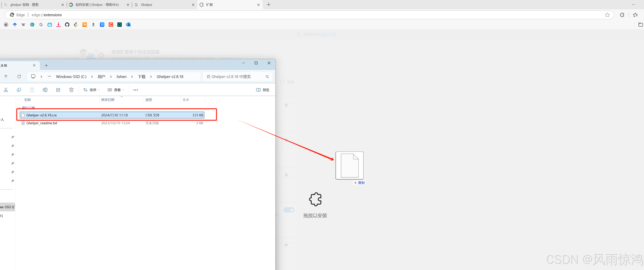Screen dimensions: 644x270
Task: Click the star to favorite this page
Action: 607,15
